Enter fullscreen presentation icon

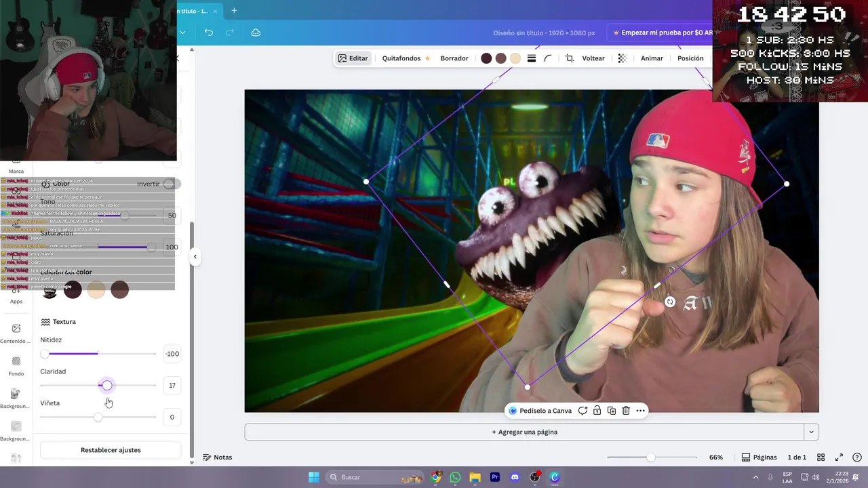click(839, 457)
